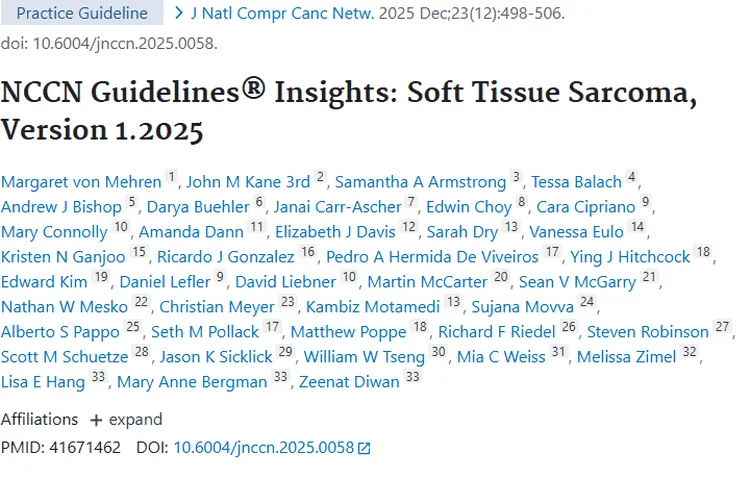Click affiliation superscript 12 after Elizabeth J Davis
The height and width of the screenshot is (500, 750).
click(x=407, y=228)
